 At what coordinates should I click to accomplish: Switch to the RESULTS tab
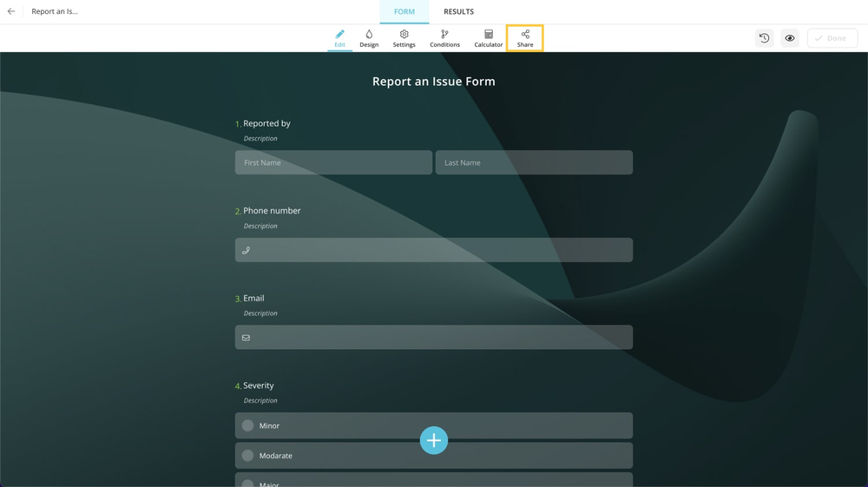point(458,12)
